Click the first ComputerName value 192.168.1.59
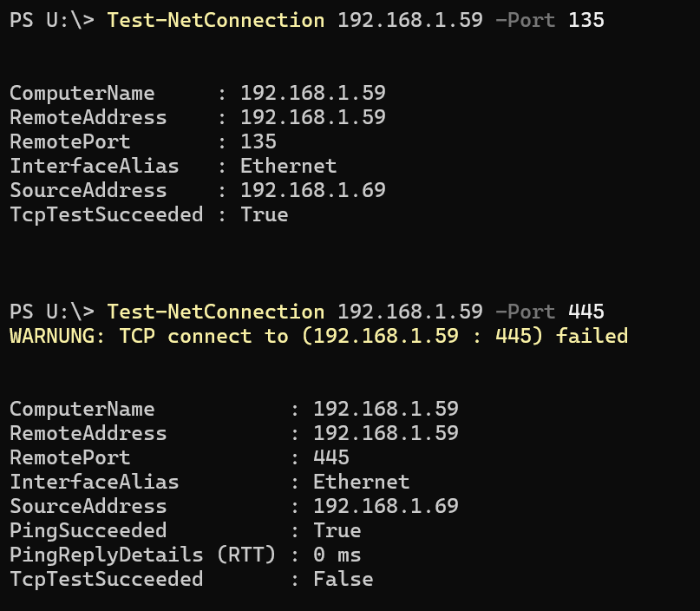Image resolution: width=700 pixels, height=611 pixels. [313, 94]
